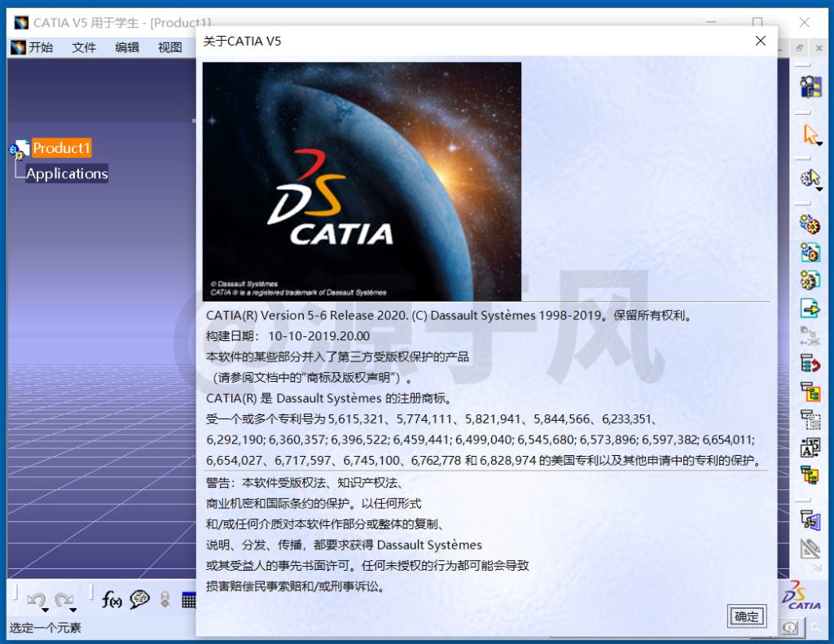The image size is (834, 644).
Task: Restore the inner Product1 document window
Action: 800,48
